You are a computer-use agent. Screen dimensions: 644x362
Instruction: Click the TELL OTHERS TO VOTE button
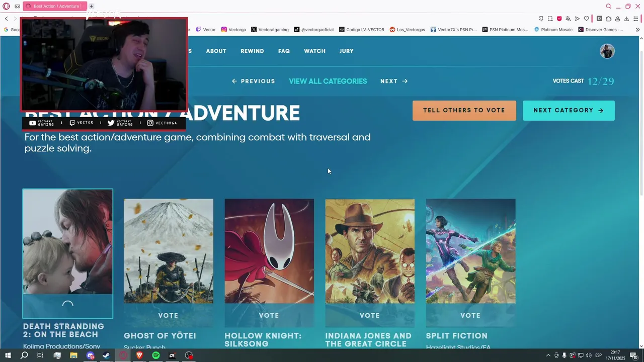click(x=464, y=111)
